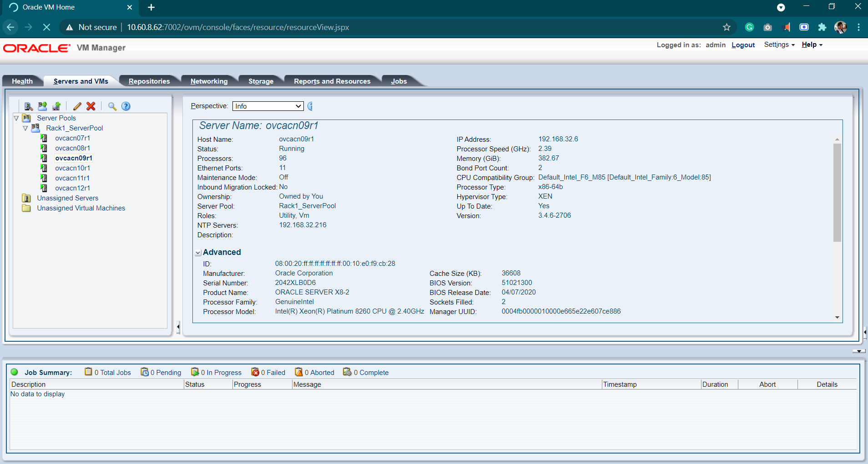Click the Not secure site warning

pos(91,27)
